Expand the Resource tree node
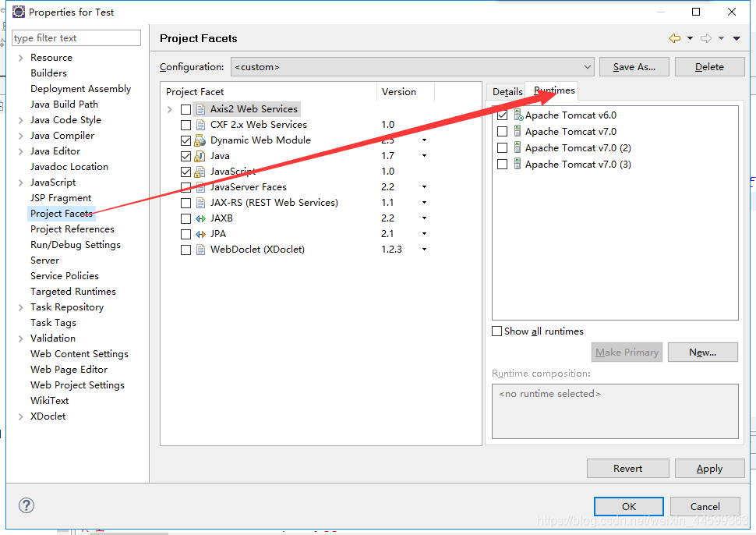 [x=21, y=58]
